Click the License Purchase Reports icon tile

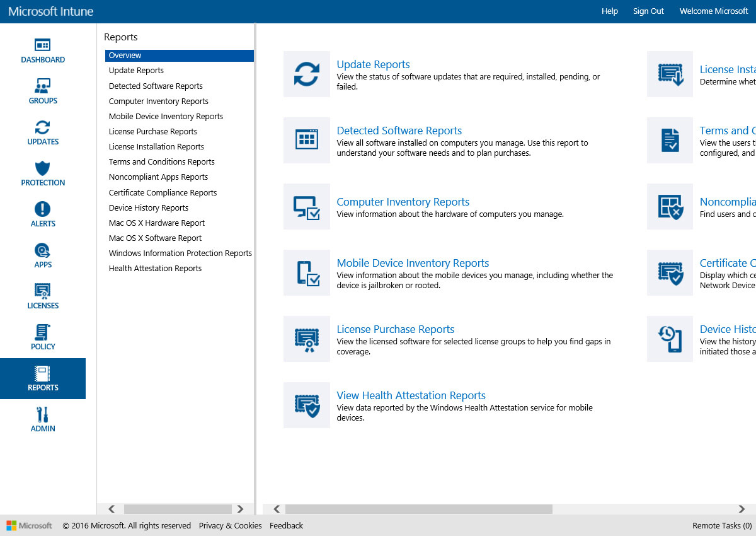point(307,339)
